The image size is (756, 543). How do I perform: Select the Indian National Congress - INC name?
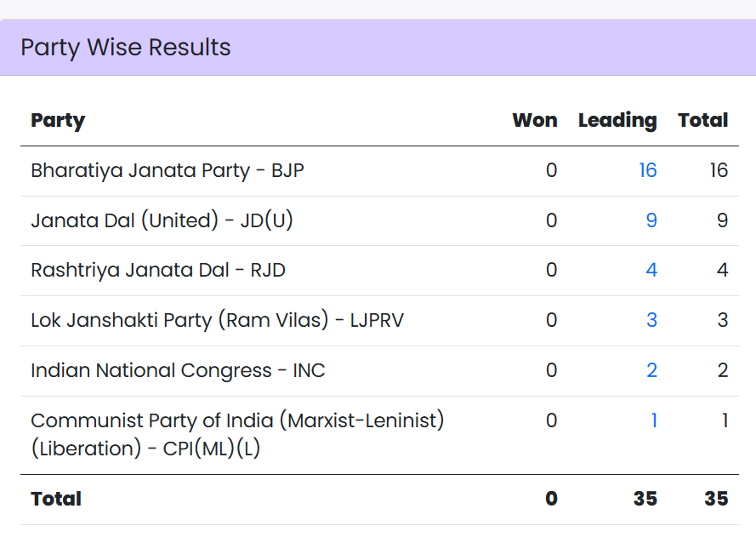pyautogui.click(x=178, y=370)
